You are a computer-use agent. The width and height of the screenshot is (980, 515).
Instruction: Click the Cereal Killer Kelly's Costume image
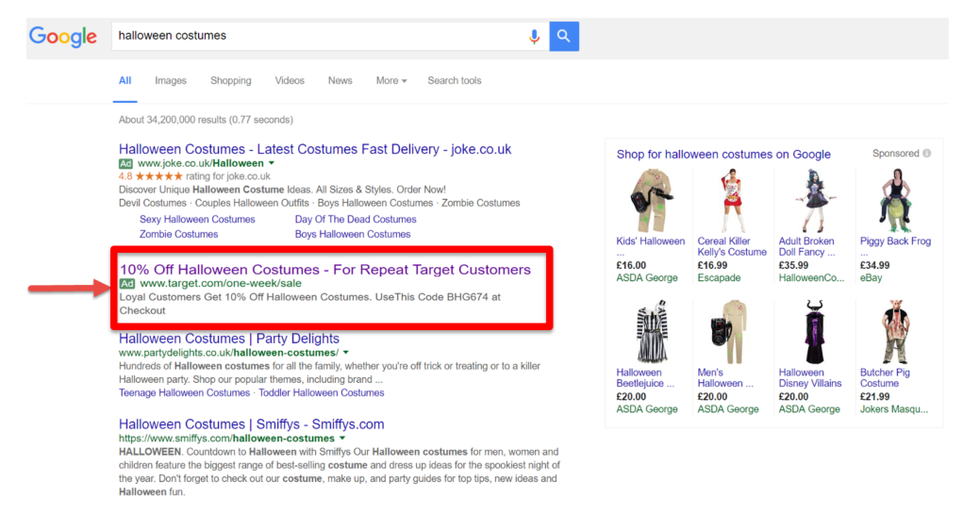(732, 200)
